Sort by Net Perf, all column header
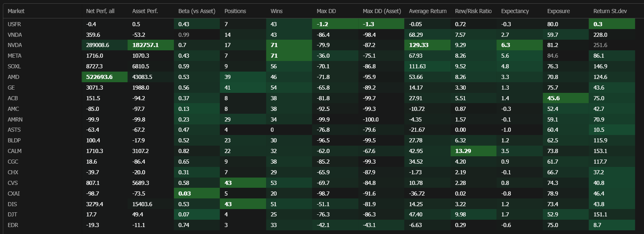644x234 pixels. pyautogui.click(x=100, y=11)
